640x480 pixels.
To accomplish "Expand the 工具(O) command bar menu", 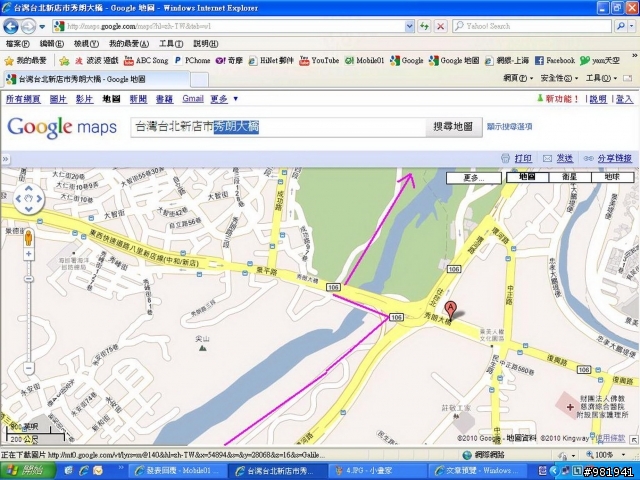I will (601, 78).
